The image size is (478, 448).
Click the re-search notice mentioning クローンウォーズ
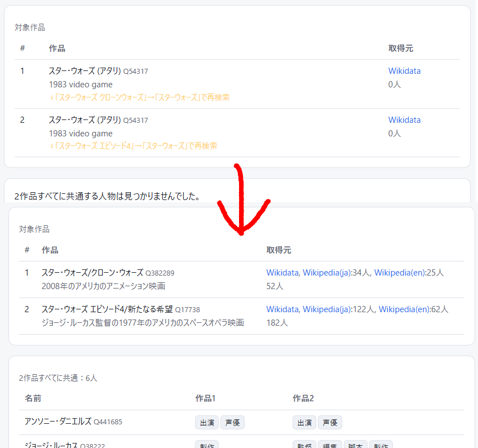coord(140,97)
